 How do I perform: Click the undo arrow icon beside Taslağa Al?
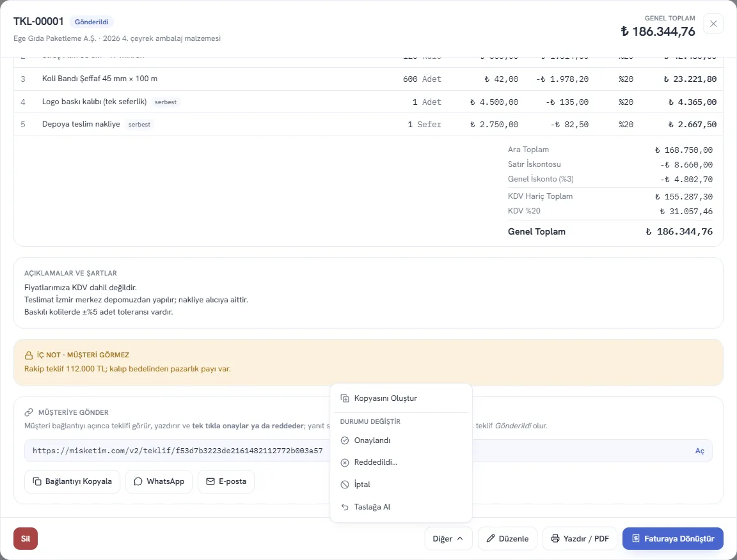click(345, 507)
